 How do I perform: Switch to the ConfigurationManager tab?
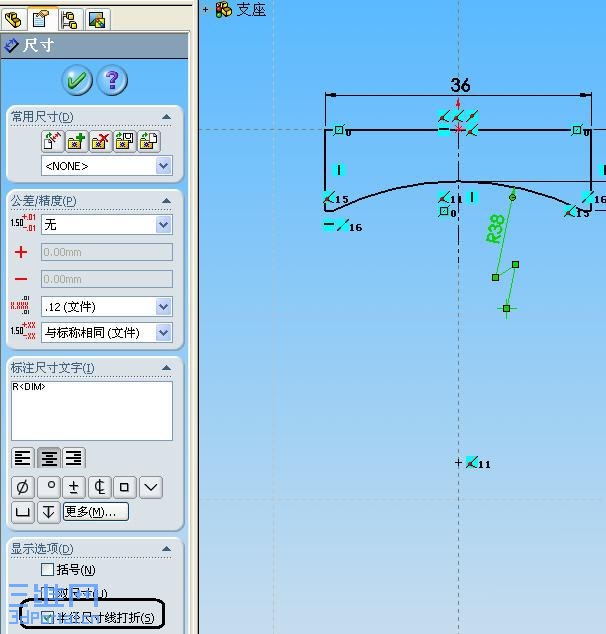pos(70,19)
